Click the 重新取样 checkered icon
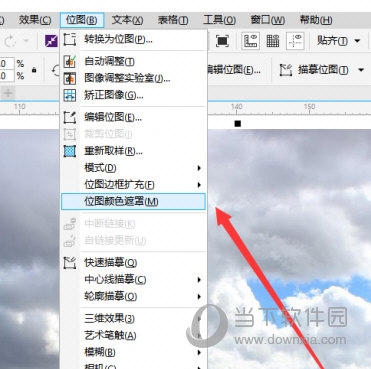Screen dimensions: 371x369 [70, 151]
